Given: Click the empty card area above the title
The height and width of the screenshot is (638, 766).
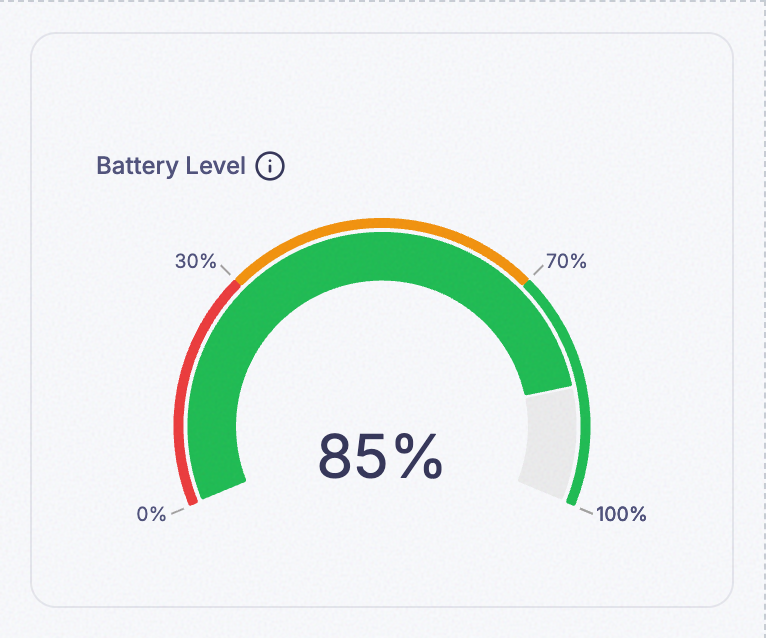Looking at the screenshot, I should (382, 93).
